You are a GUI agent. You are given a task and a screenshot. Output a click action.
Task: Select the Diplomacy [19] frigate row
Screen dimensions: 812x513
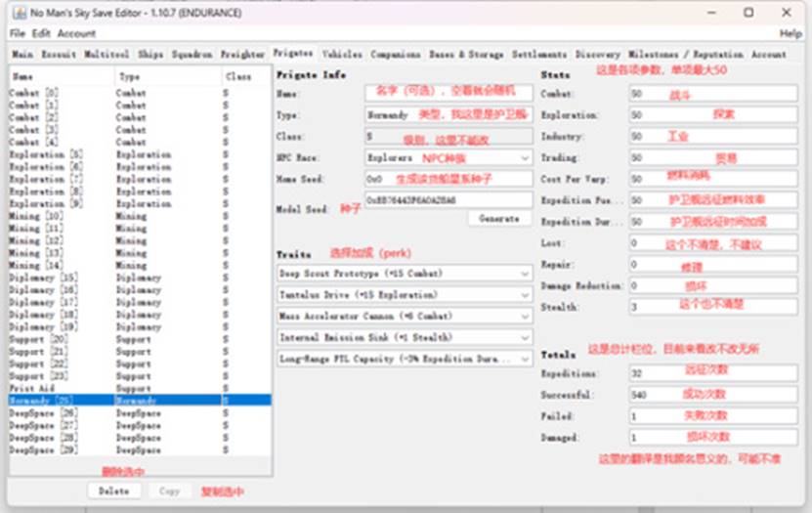[x=140, y=327]
